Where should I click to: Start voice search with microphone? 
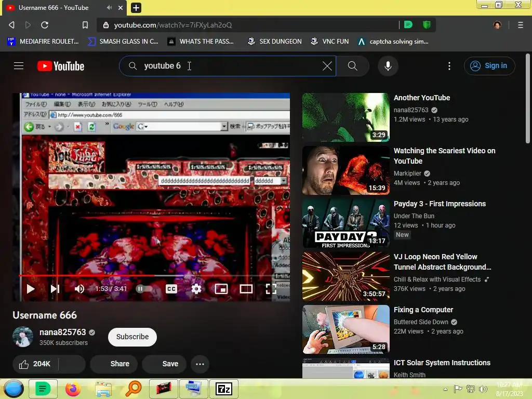tap(388, 66)
